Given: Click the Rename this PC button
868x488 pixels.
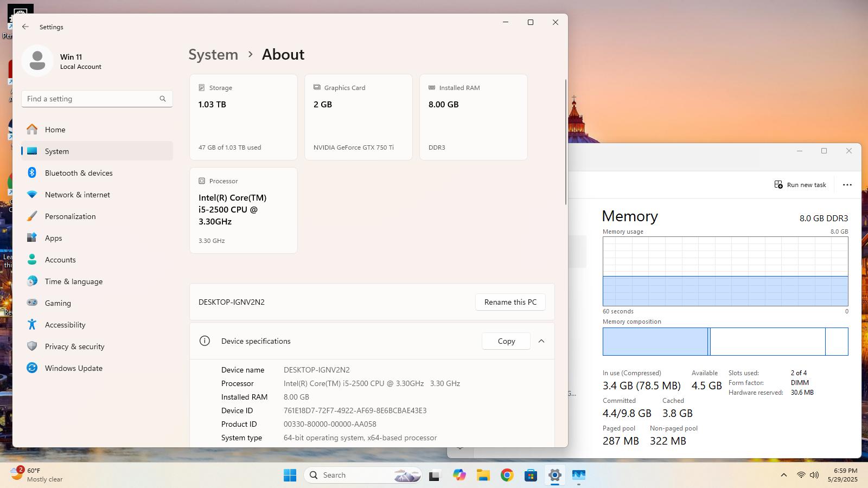Looking at the screenshot, I should (x=510, y=302).
